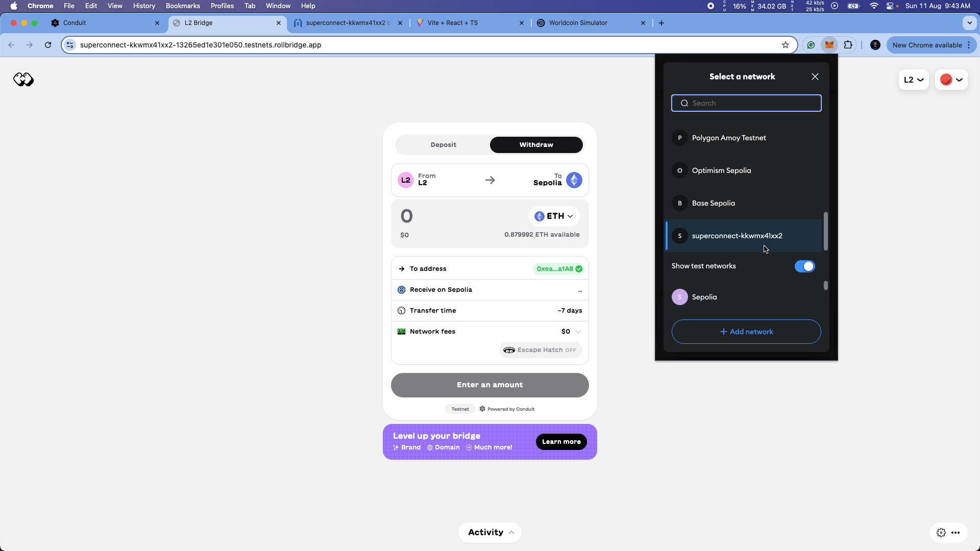The width and height of the screenshot is (980, 551).
Task: Click the Sepolia Ethereum icon in To field
Action: (x=574, y=180)
